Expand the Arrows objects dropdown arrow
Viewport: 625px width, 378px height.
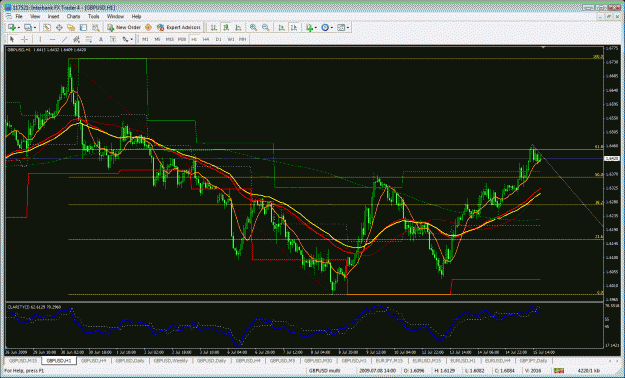point(132,39)
